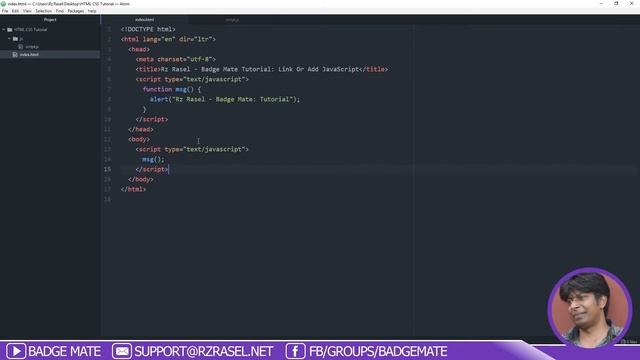Click the index.html file icon in tree
The image size is (640, 360).
pos(15,55)
